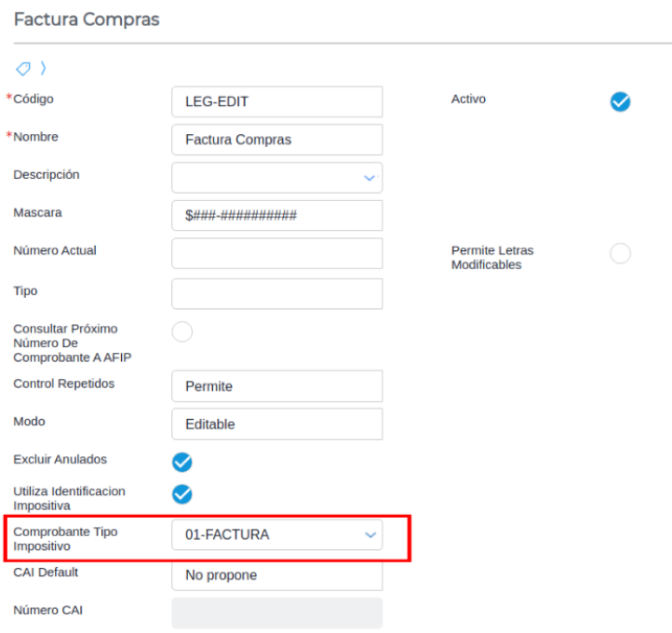Image resolution: width=672 pixels, height=633 pixels.
Task: Enable Permite Letras Modificables option
Action: (620, 253)
